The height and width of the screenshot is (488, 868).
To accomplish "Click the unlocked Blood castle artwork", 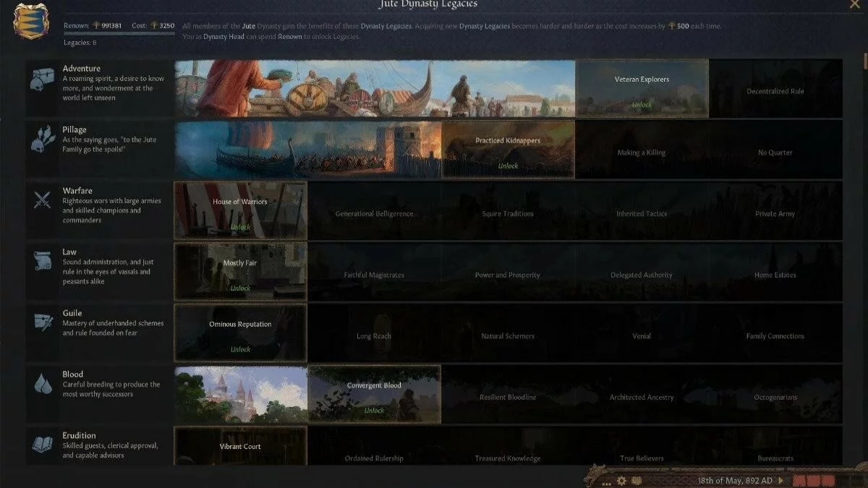I will pyautogui.click(x=241, y=394).
